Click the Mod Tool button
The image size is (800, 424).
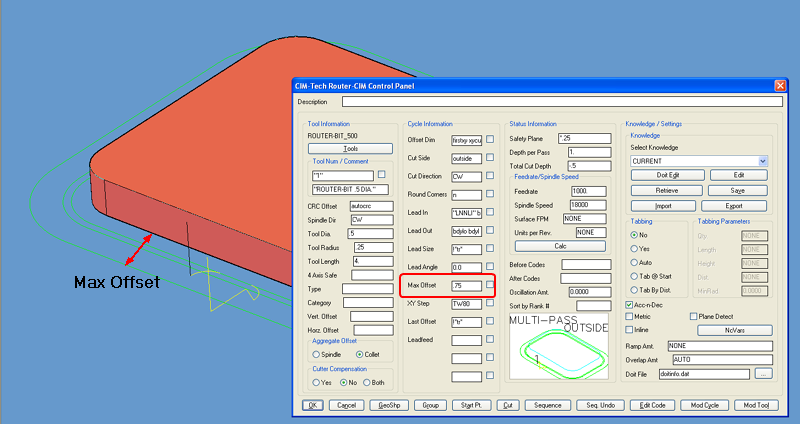pyautogui.click(x=756, y=405)
